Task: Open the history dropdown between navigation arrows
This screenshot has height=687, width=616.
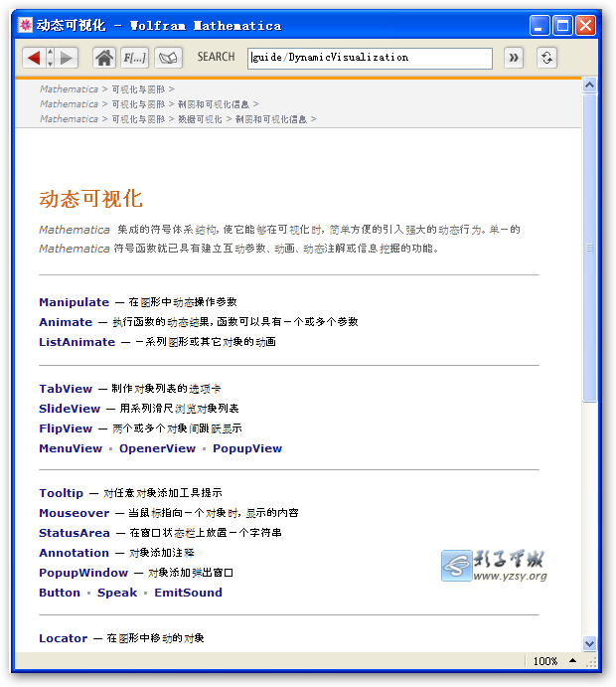Action: (x=51, y=58)
